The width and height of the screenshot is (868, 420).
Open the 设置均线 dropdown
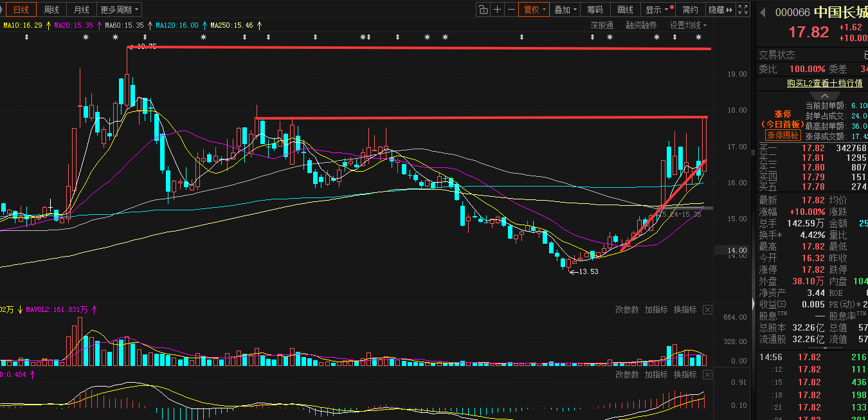point(688,25)
